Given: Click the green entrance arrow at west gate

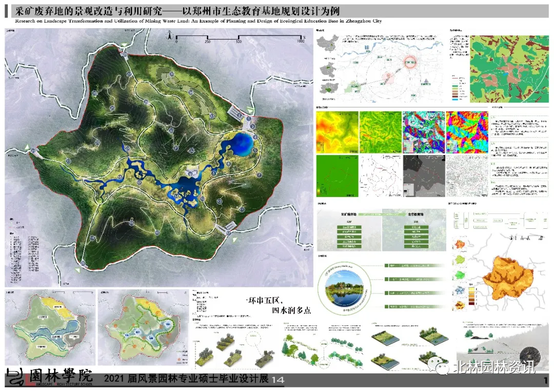Looking at the screenshot, I should (x=27, y=147).
